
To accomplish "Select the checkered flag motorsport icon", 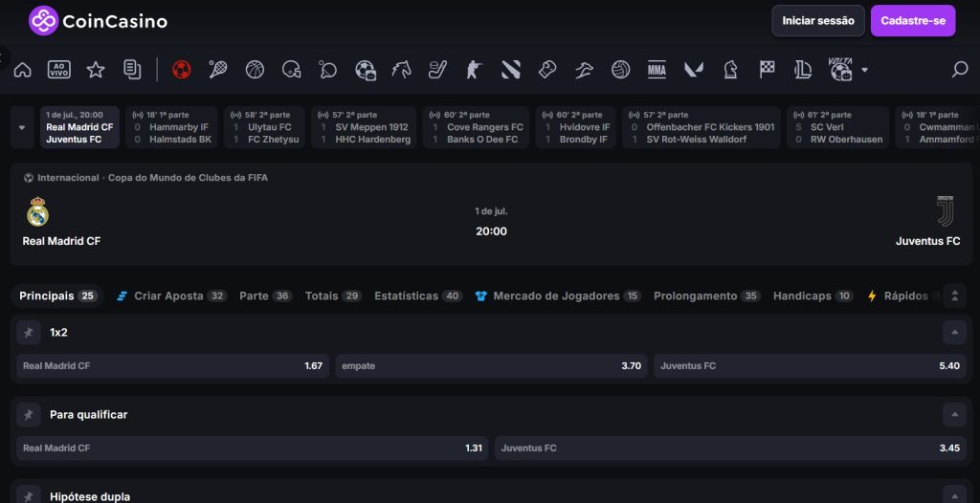I will [767, 70].
